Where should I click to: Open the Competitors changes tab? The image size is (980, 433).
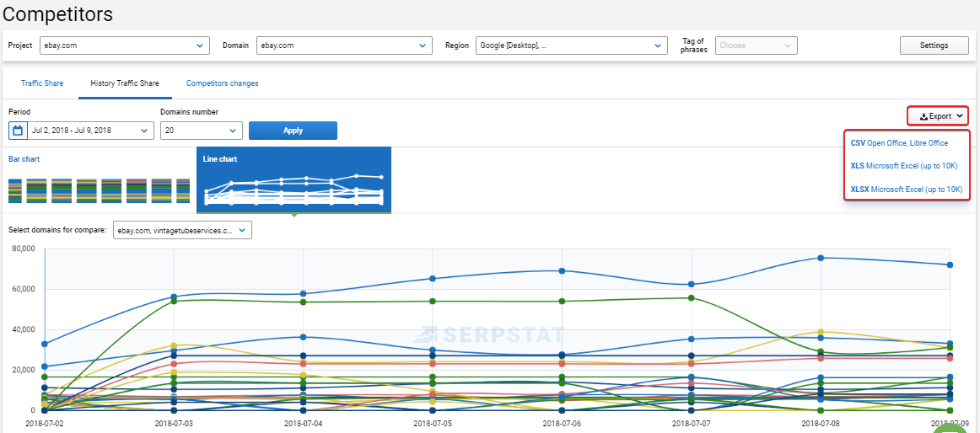click(x=222, y=83)
